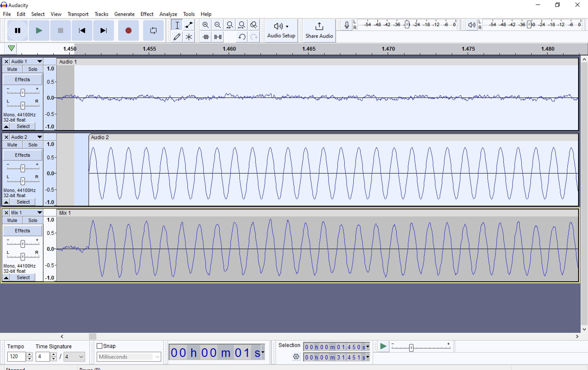Viewport: 588px width, 370px height.
Task: Silence audio selection icon
Action: point(217,37)
